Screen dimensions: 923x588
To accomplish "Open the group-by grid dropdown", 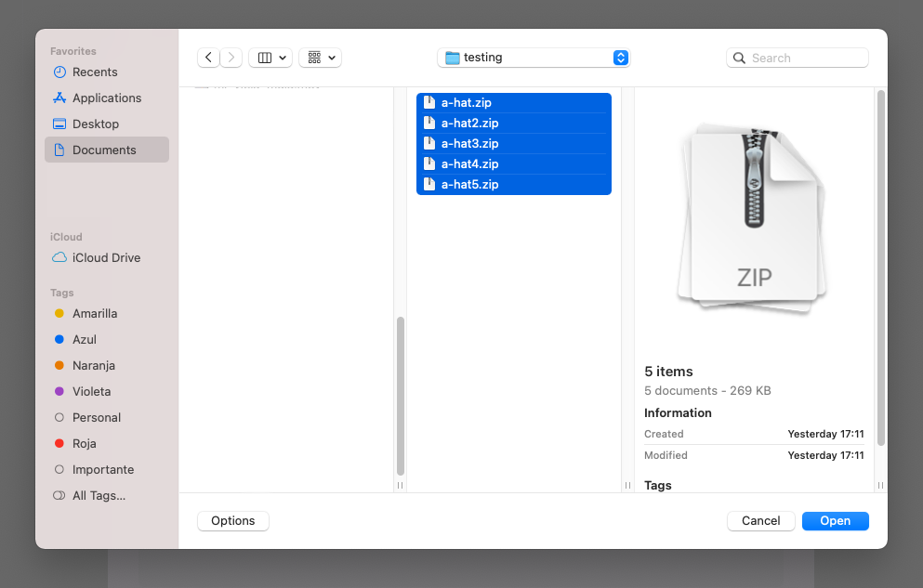I will click(x=320, y=58).
